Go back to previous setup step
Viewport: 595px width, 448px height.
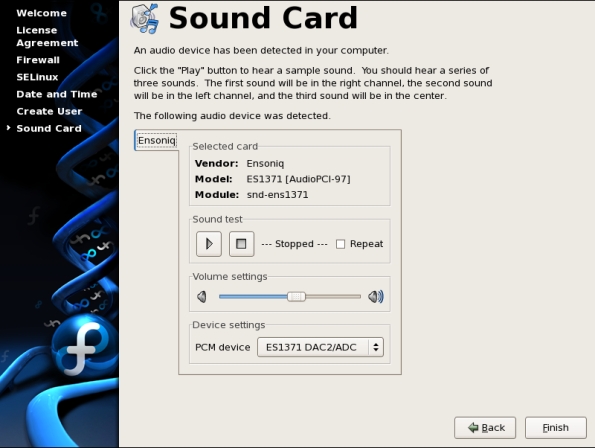click(485, 428)
